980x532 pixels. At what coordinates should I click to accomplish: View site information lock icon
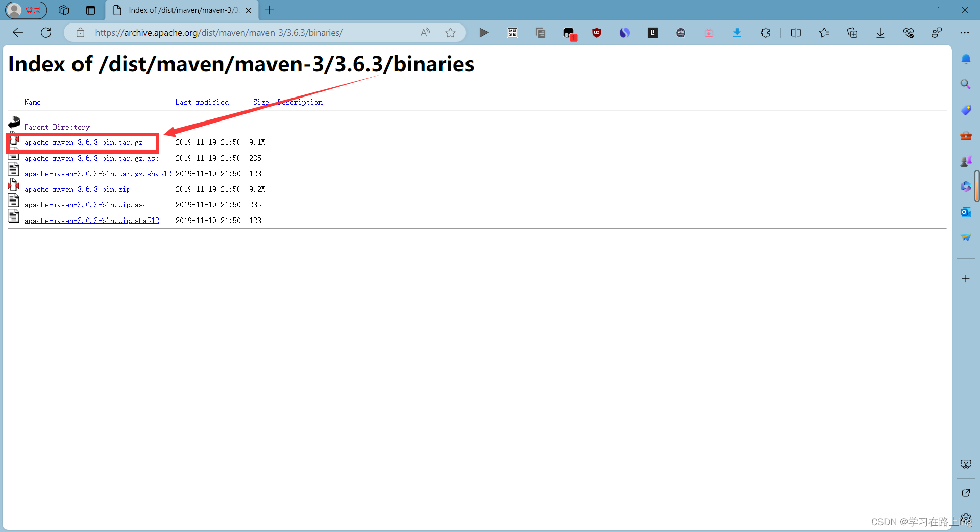tap(80, 33)
